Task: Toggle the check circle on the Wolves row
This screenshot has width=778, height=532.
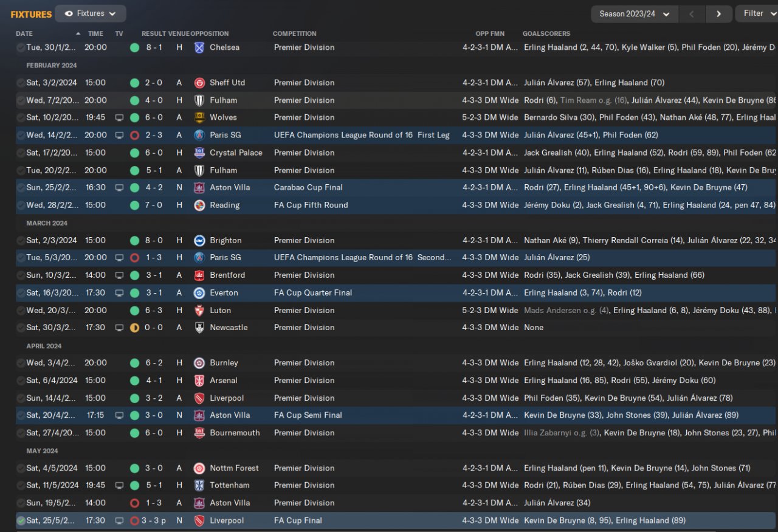Action: (21, 117)
